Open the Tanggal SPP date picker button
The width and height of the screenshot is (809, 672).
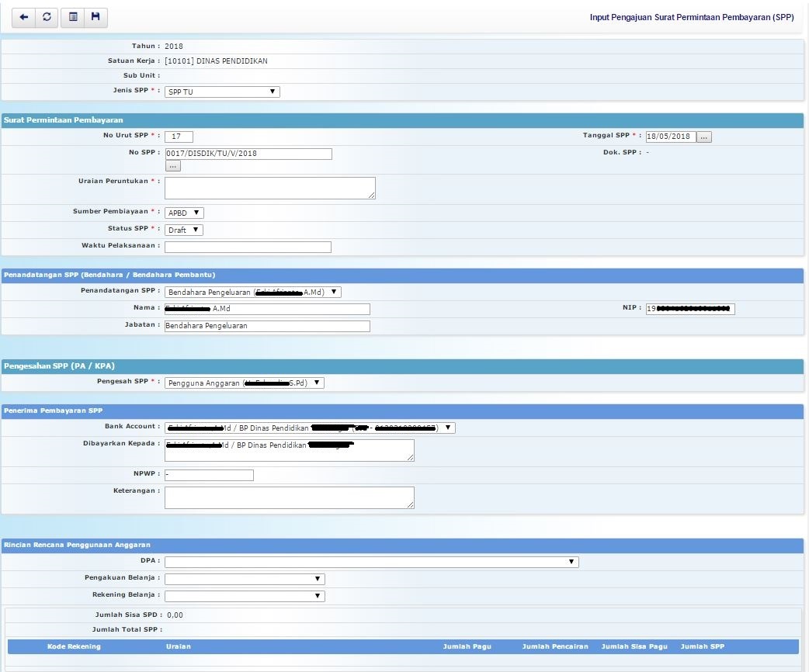(x=703, y=137)
